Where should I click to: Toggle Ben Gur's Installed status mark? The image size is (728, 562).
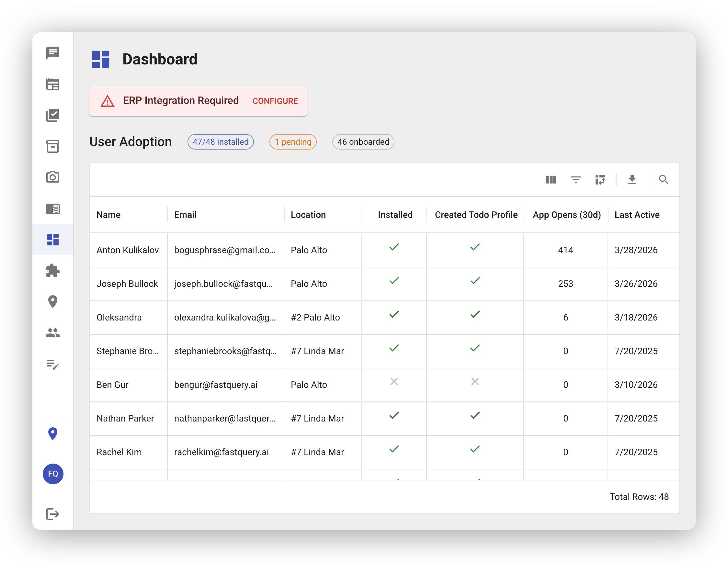coord(394,382)
